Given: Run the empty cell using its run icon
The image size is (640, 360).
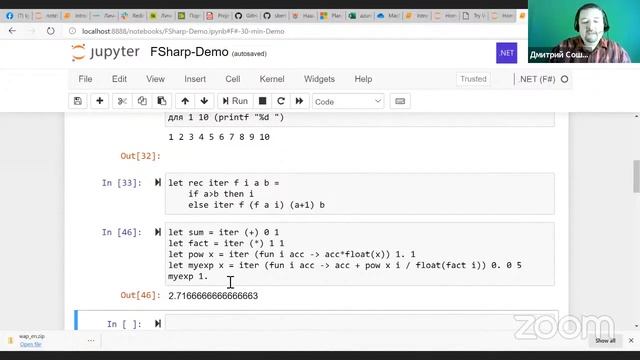Looking at the screenshot, I should [x=158, y=324].
